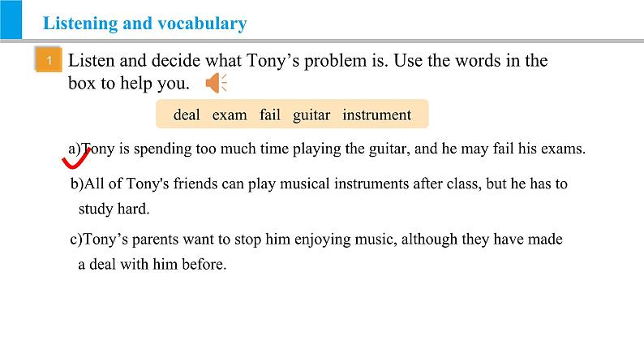Click the orange number 1 badge

pyautogui.click(x=49, y=61)
